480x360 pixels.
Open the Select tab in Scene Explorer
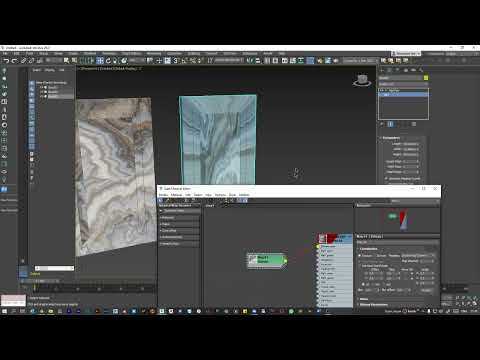(x=37, y=70)
